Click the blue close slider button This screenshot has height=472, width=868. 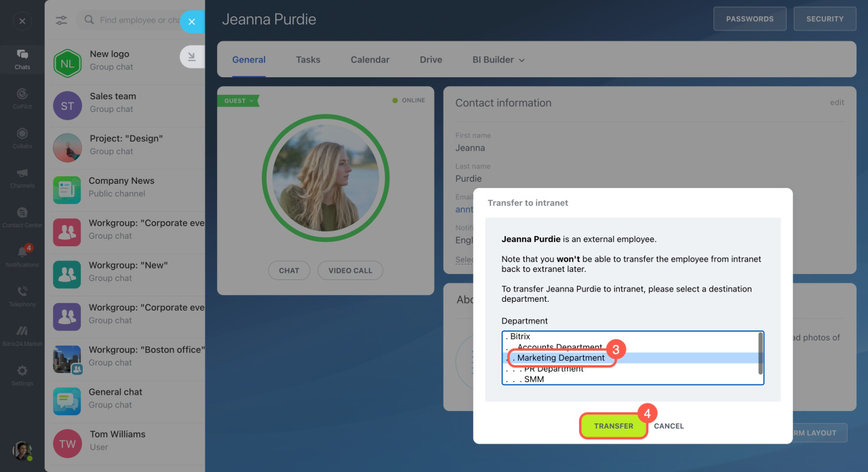(192, 22)
